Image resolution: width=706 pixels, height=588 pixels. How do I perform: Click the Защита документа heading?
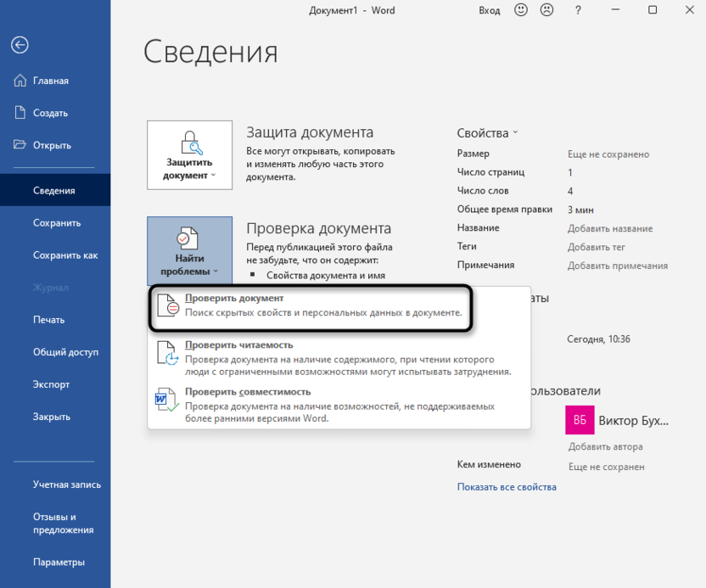(x=310, y=132)
